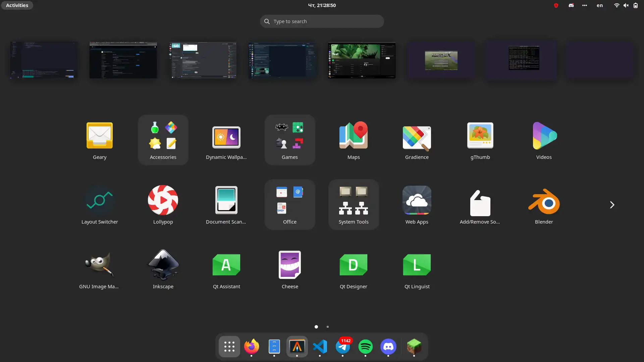The height and width of the screenshot is (362, 644).
Task: Launch Discord messaging app
Action: pyautogui.click(x=389, y=347)
